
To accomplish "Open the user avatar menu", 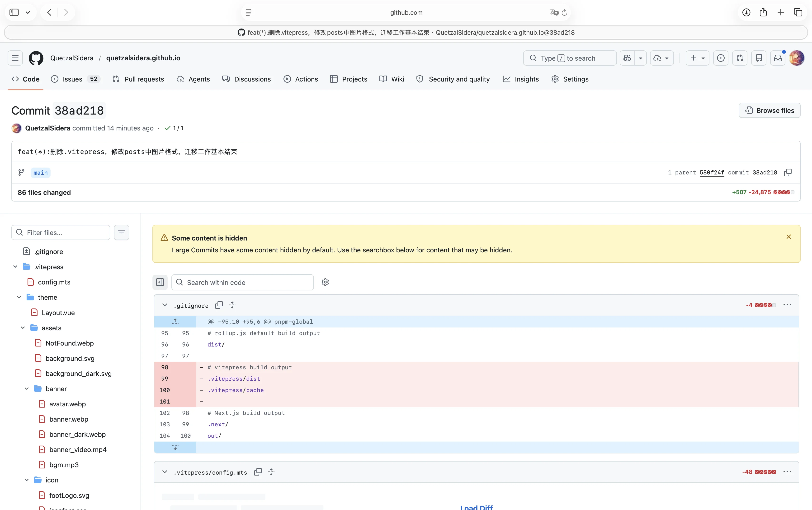I will pos(797,58).
